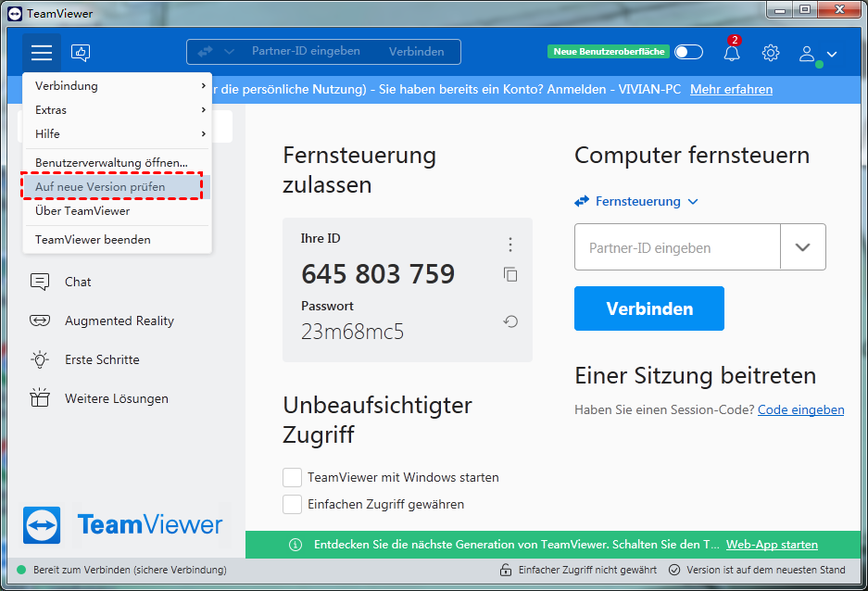This screenshot has height=591, width=868.
Task: Expand the user account profile dropdown
Action: tap(818, 54)
